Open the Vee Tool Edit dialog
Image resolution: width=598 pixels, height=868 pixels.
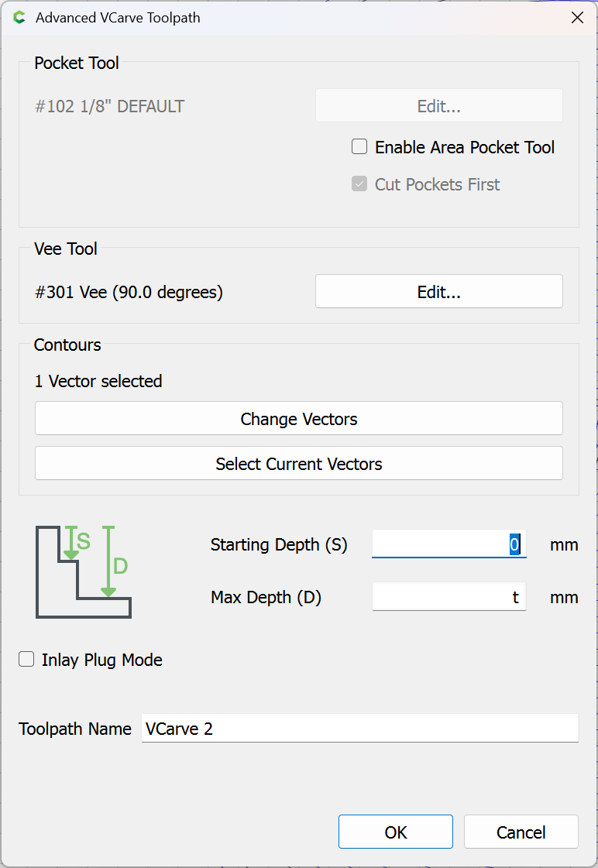(438, 292)
